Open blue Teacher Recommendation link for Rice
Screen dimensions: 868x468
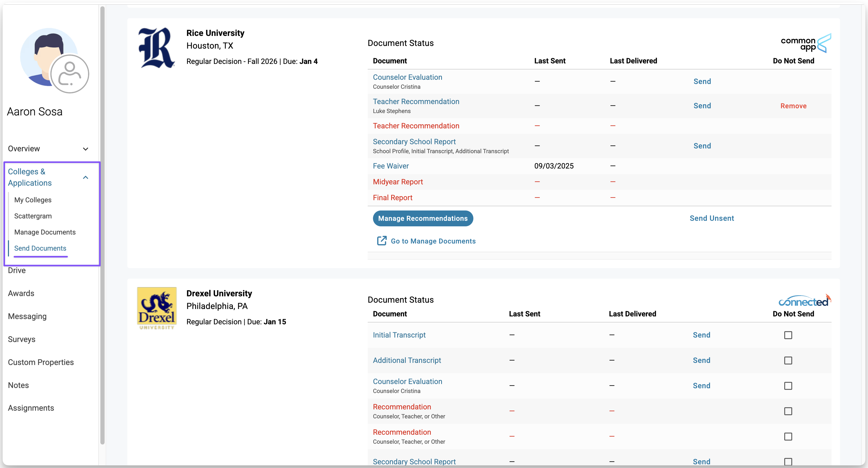[x=416, y=101]
